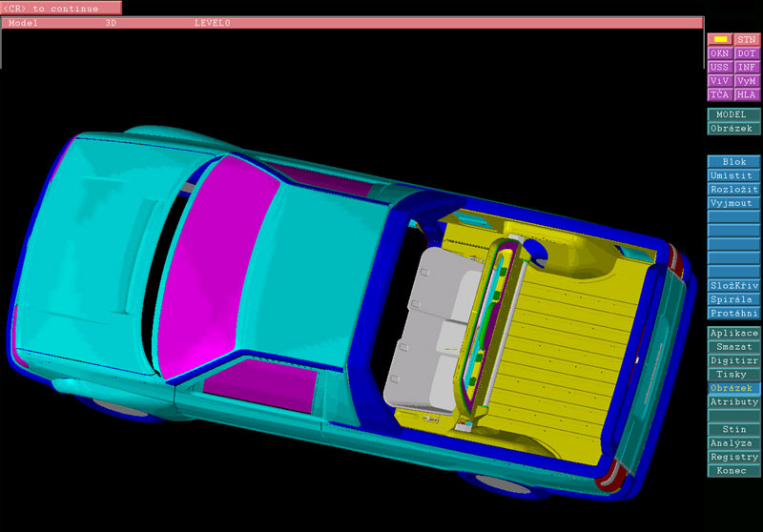Click the 'Model' label in status bar
The height and width of the screenshot is (532, 763).
click(23, 23)
